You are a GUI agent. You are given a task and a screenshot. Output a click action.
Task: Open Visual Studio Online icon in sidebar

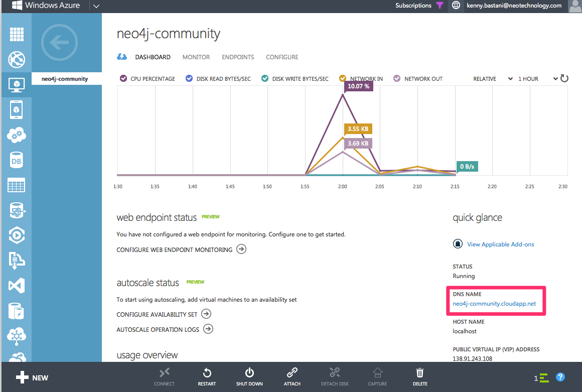pyautogui.click(x=17, y=286)
